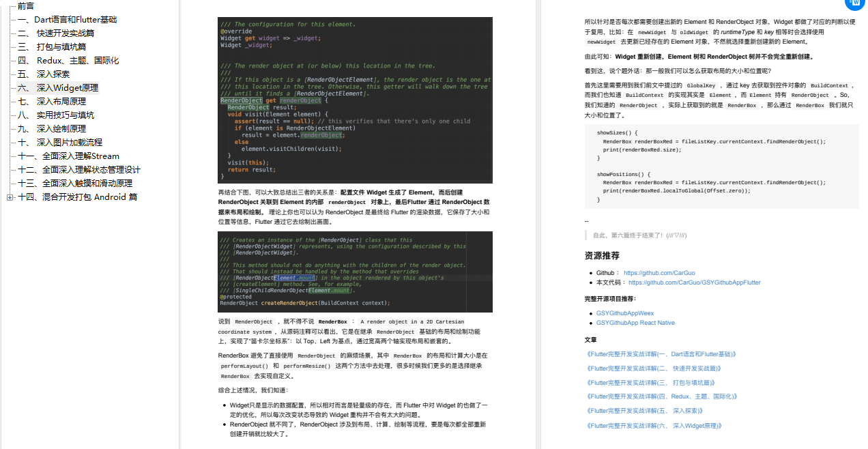Viewport: 868px width, 449px height.
Task: Click the createRenderObject code screenshot
Action: point(355,272)
